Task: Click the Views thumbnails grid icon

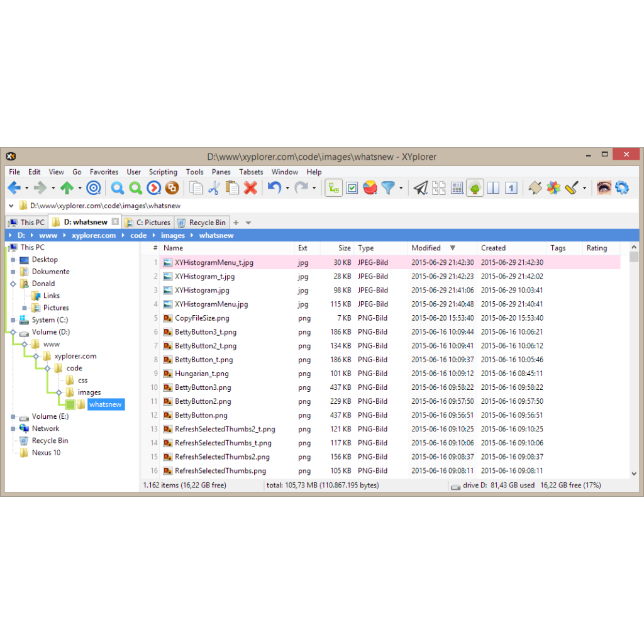Action: tap(438, 188)
